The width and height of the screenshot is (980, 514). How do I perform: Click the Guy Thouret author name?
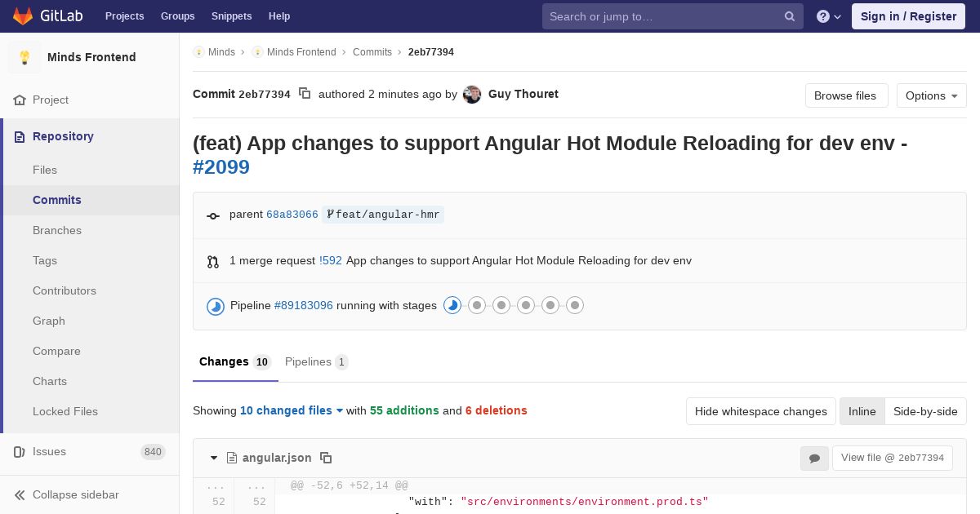(523, 95)
